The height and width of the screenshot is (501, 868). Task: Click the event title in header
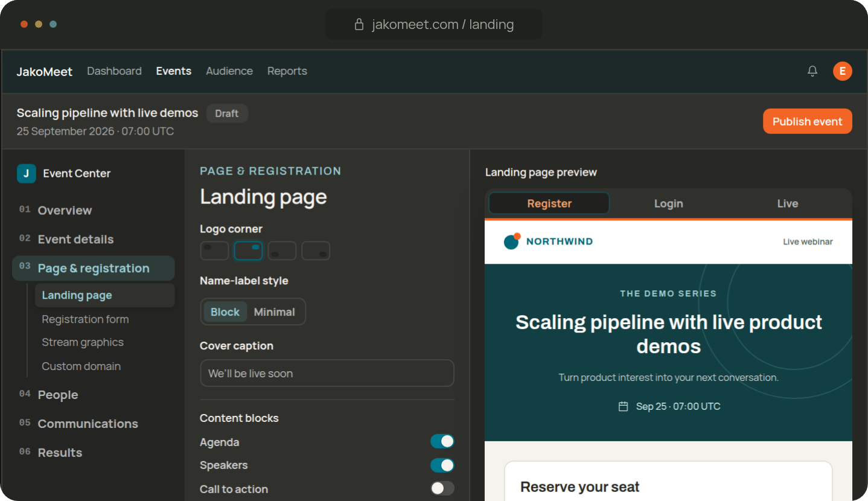[107, 113]
